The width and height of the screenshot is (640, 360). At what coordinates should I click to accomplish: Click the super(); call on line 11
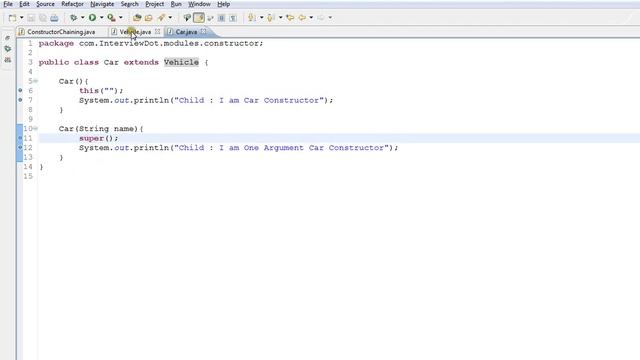pyautogui.click(x=99, y=138)
